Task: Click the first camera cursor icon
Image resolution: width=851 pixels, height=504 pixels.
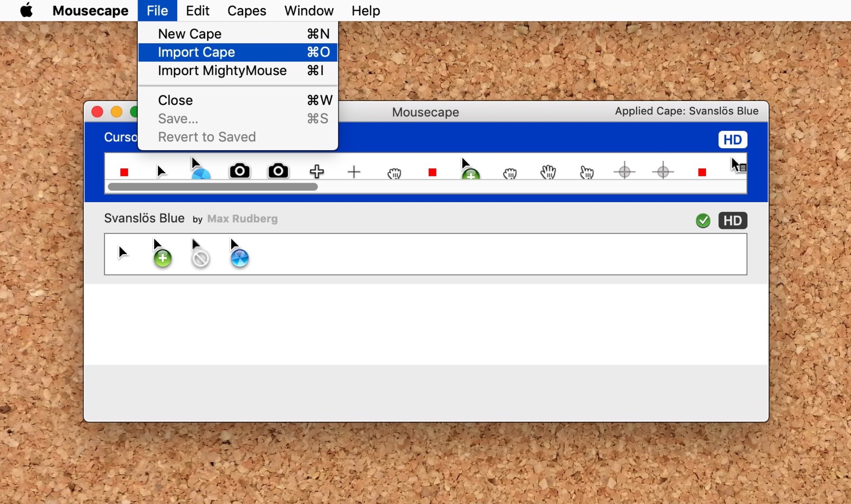Action: [x=240, y=171]
